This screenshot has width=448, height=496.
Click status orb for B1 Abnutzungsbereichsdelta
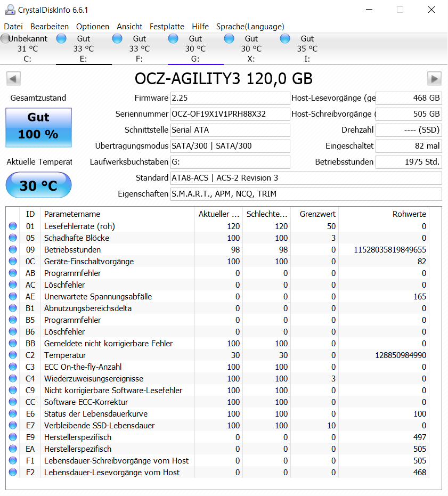13,308
